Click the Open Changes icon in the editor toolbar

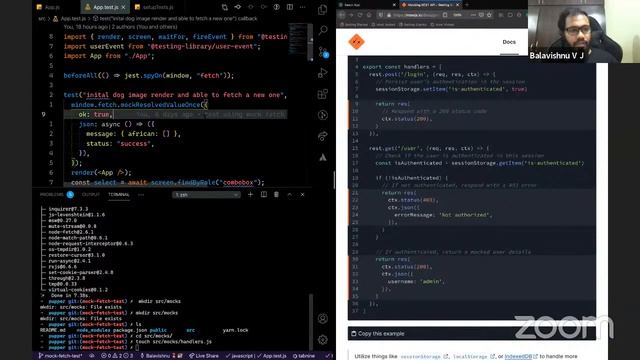click(x=224, y=7)
